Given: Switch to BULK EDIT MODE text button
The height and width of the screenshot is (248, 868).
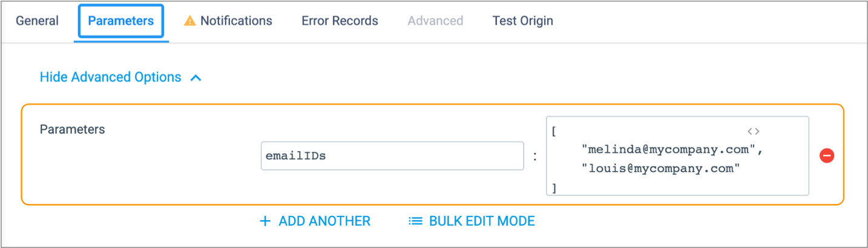Looking at the screenshot, I should 482,221.
